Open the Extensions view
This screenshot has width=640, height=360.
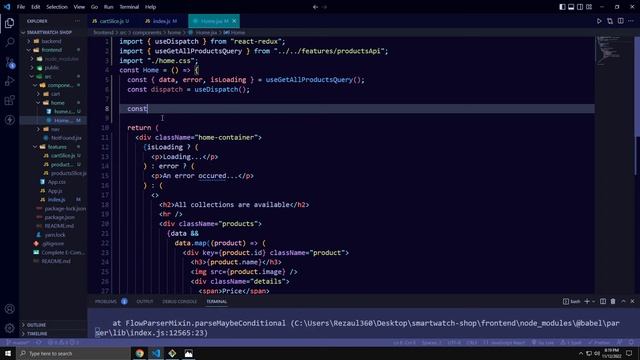click(x=9, y=100)
